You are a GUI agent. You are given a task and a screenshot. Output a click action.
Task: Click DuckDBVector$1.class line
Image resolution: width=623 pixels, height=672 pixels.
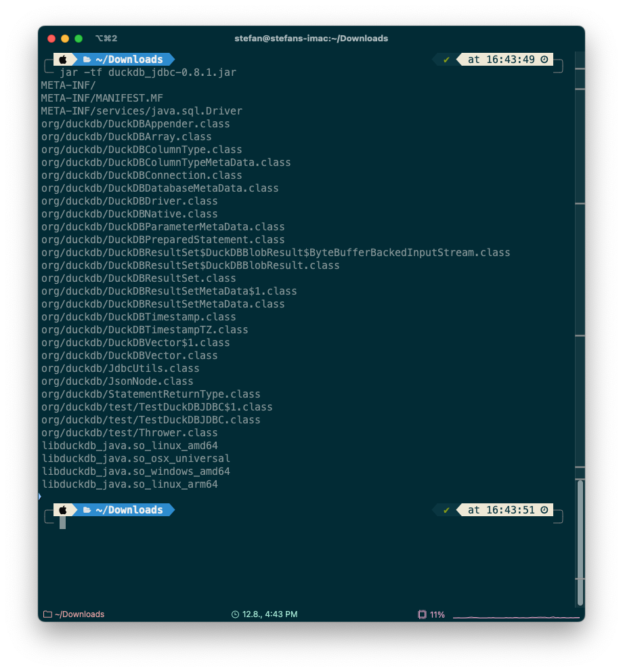(135, 342)
